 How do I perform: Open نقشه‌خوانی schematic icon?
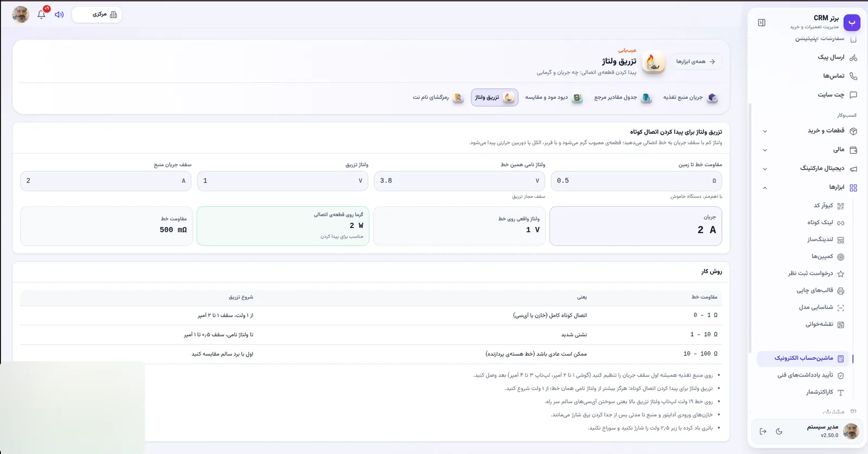841,325
